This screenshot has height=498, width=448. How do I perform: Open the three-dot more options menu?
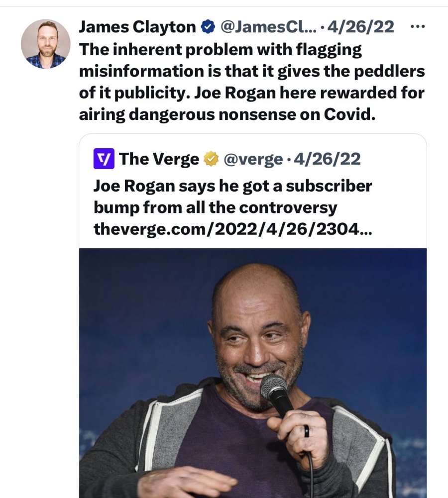418,27
